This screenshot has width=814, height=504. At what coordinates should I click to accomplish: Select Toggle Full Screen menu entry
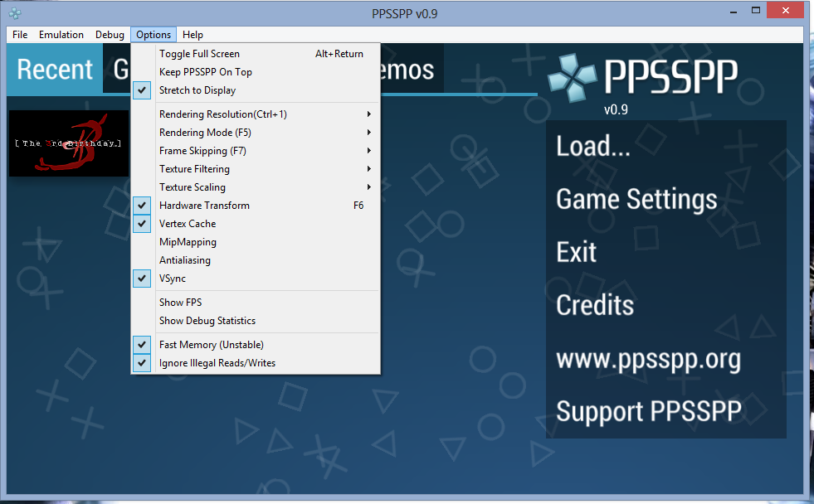pos(199,54)
